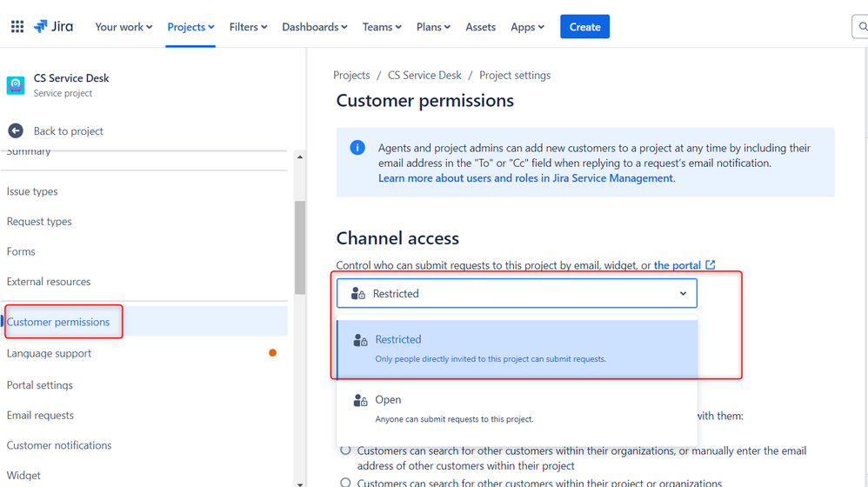Open the Learn more about users and roles link
Image resolution: width=868 pixels, height=487 pixels.
[x=526, y=178]
